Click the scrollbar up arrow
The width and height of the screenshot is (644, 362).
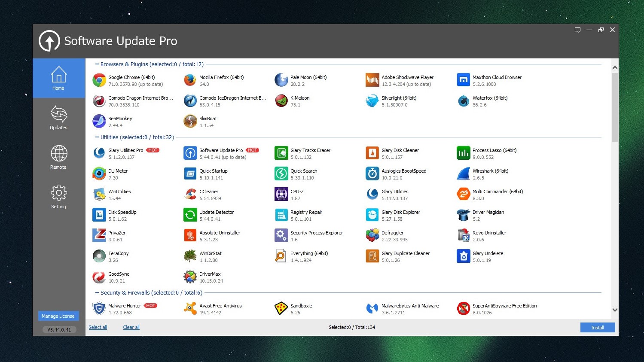pos(615,68)
